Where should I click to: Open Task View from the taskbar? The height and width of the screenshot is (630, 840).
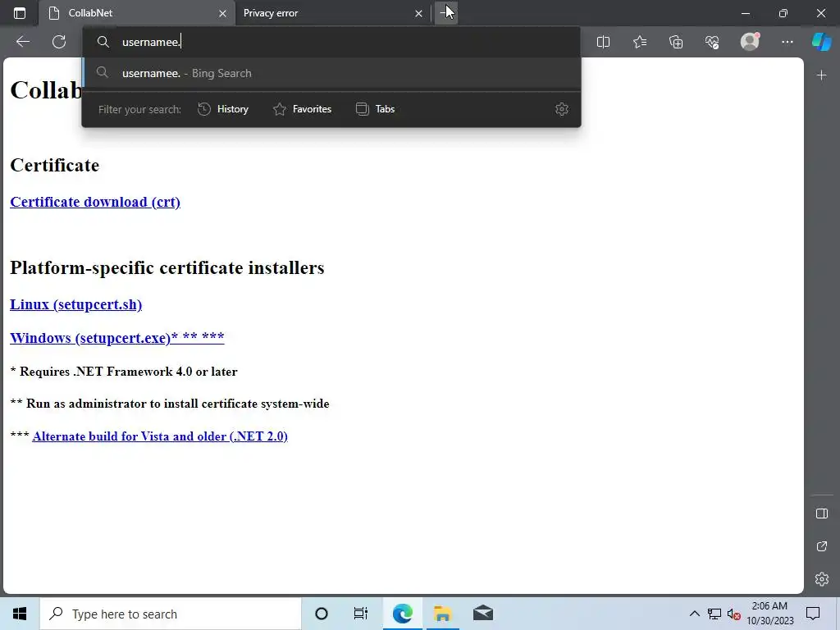coord(361,614)
